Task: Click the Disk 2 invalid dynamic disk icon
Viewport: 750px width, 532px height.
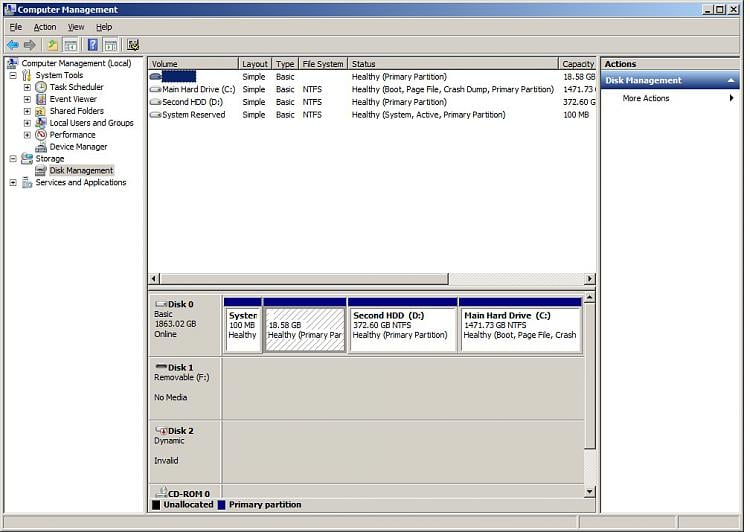Action: (161, 431)
